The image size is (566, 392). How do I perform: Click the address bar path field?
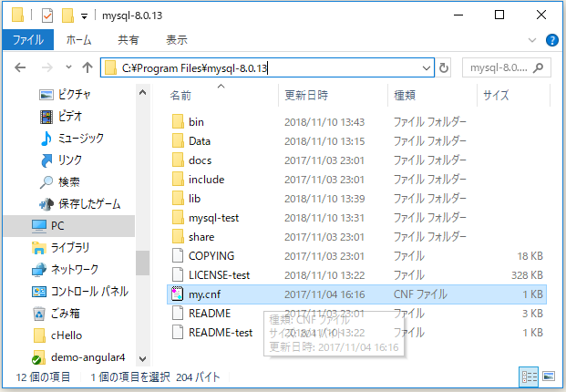(x=267, y=67)
